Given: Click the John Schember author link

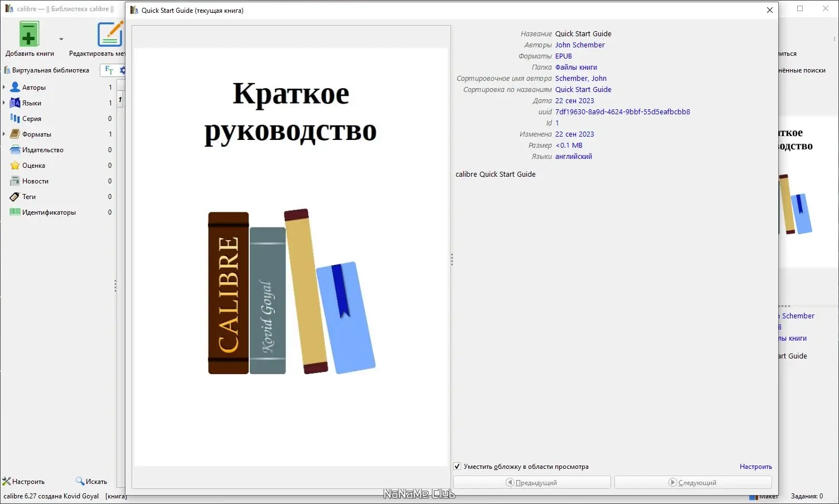Looking at the screenshot, I should [x=580, y=45].
